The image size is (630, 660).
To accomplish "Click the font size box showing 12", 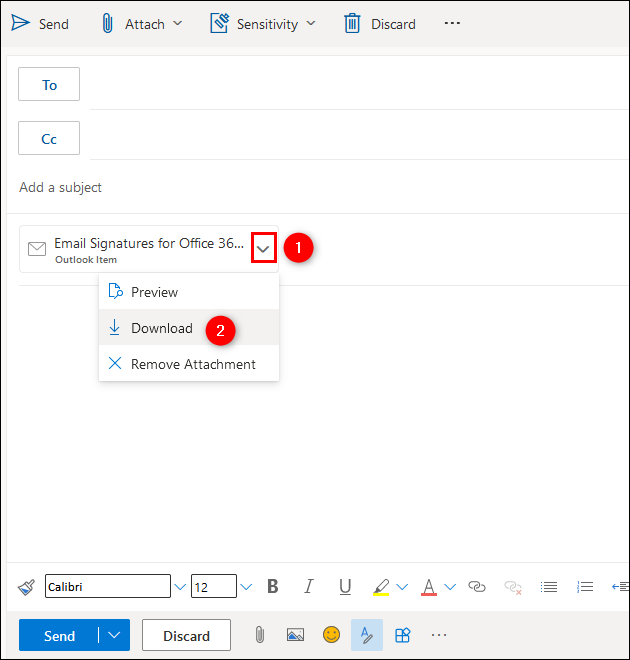I will tap(214, 586).
